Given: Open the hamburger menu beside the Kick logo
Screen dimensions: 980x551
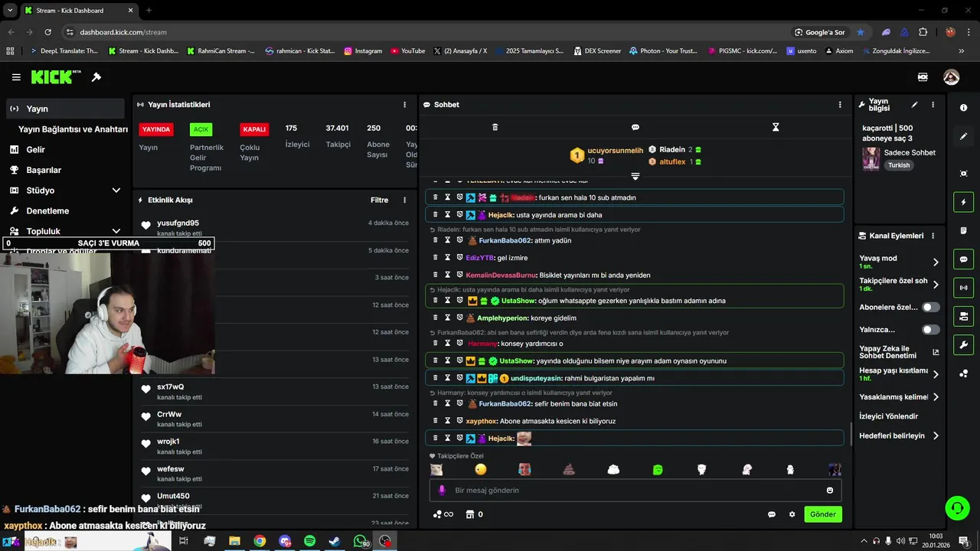Looking at the screenshot, I should click(16, 77).
